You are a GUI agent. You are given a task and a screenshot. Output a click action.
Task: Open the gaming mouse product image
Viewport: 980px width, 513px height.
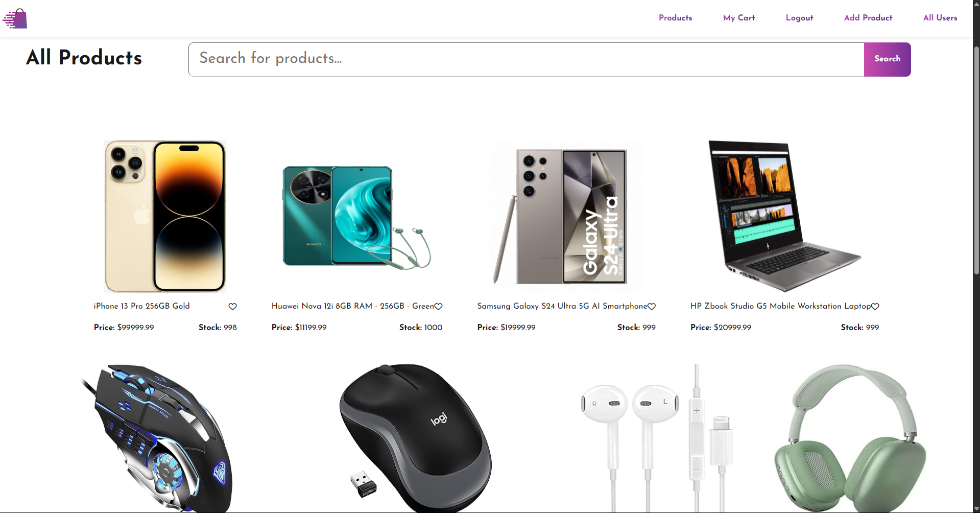click(x=157, y=438)
